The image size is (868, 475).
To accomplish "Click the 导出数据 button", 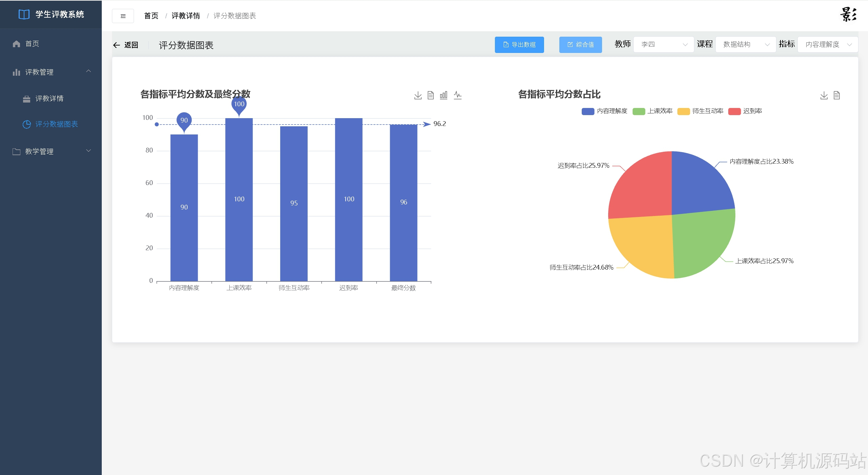I will click(519, 45).
